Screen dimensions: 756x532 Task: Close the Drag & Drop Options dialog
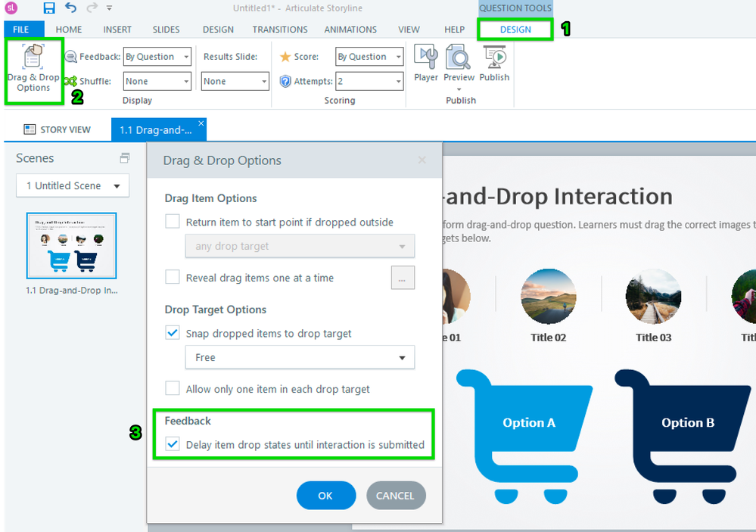[x=422, y=160]
